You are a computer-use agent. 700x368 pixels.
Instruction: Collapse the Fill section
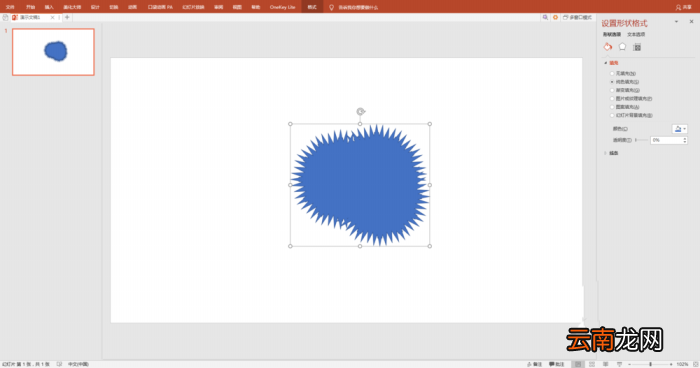tap(606, 63)
